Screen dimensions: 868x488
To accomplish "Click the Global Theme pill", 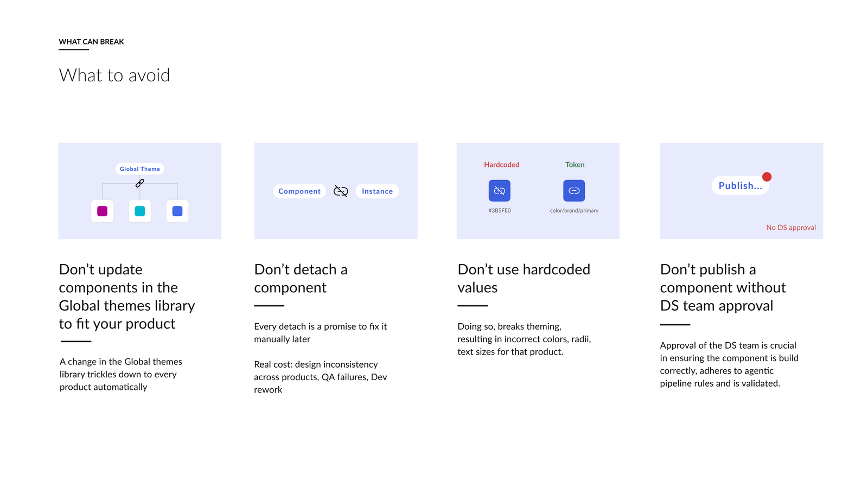I will 139,169.
